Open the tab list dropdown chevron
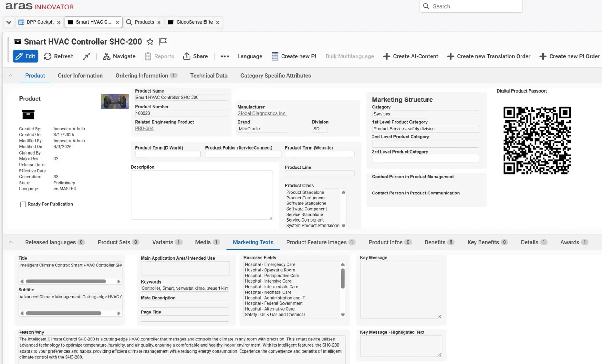 pyautogui.click(x=9, y=22)
